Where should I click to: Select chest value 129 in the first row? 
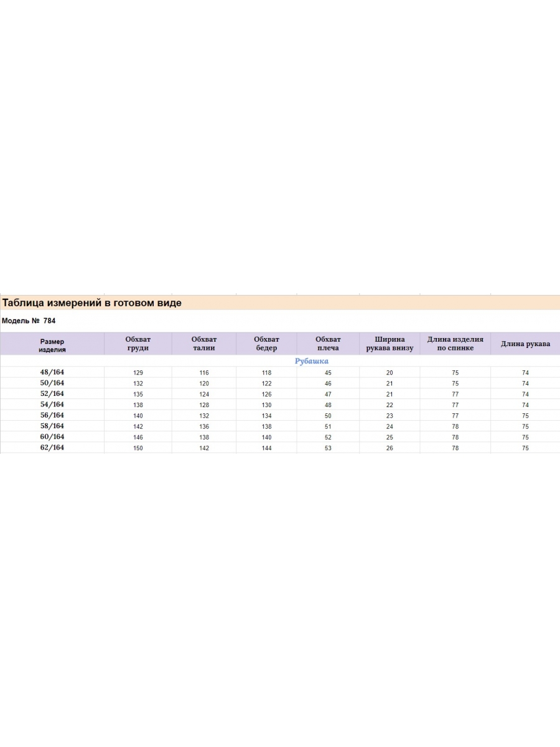click(x=138, y=373)
